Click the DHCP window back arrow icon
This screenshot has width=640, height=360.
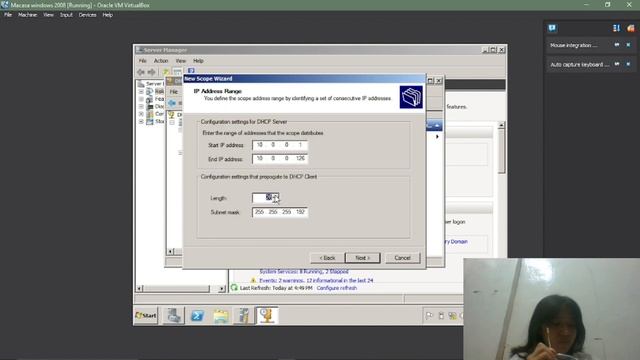pos(172,103)
